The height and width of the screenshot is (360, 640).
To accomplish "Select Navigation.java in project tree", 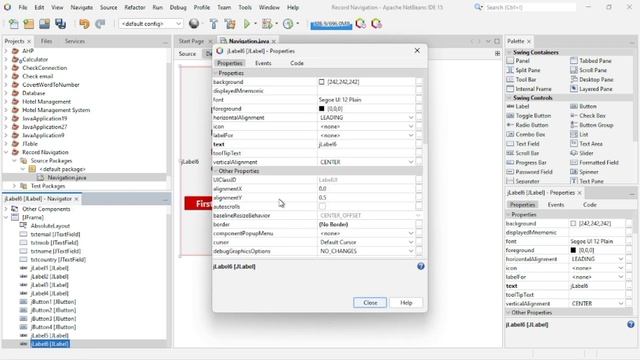I will point(67,178).
